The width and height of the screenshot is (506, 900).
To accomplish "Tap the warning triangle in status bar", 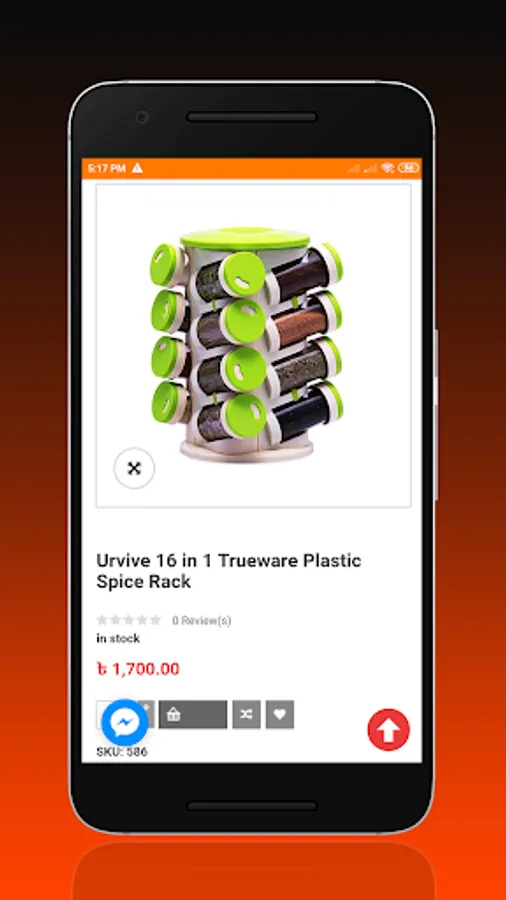I will click(137, 168).
